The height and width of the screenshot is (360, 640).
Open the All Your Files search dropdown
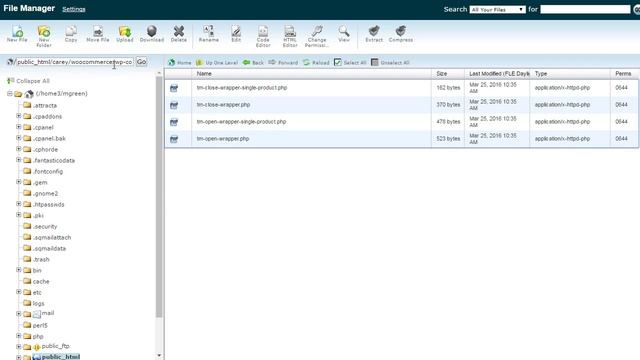coord(497,9)
